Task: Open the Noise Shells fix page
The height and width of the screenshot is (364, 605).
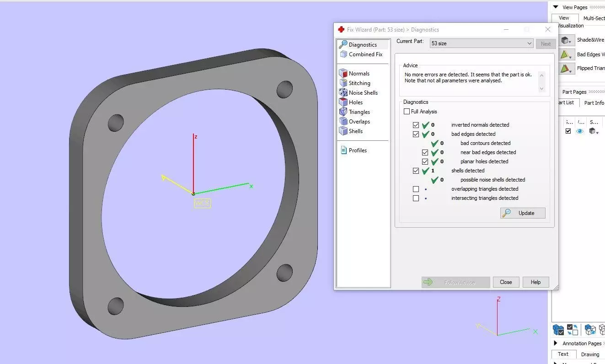Action: point(359,92)
